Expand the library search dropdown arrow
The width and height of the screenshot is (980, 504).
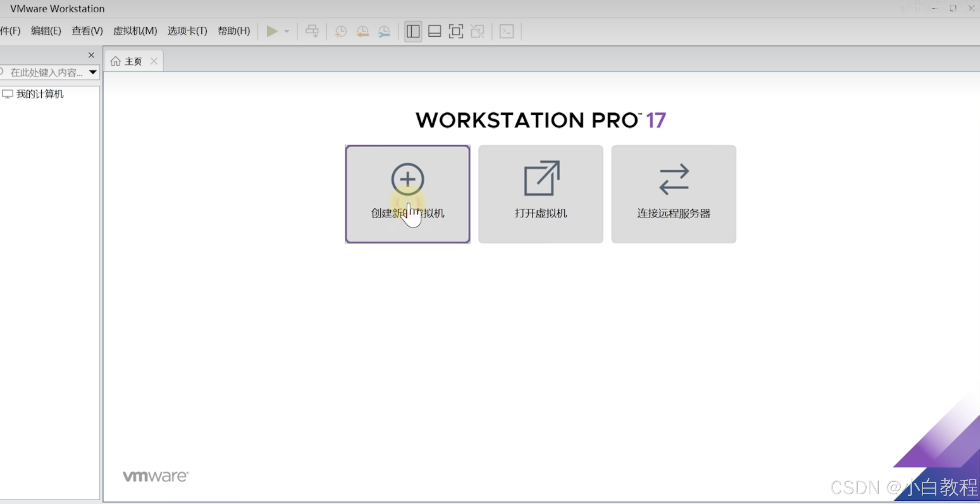93,72
